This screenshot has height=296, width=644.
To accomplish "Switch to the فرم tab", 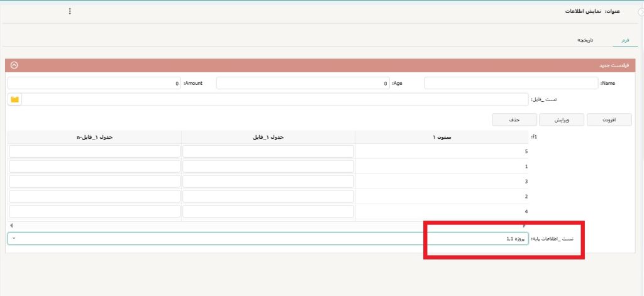I will pos(625,40).
